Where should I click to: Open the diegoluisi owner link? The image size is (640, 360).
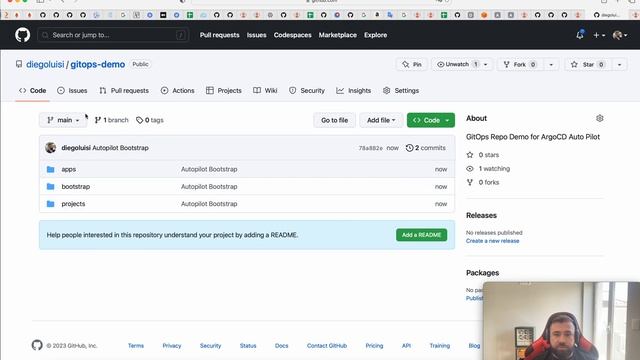[x=45, y=64]
